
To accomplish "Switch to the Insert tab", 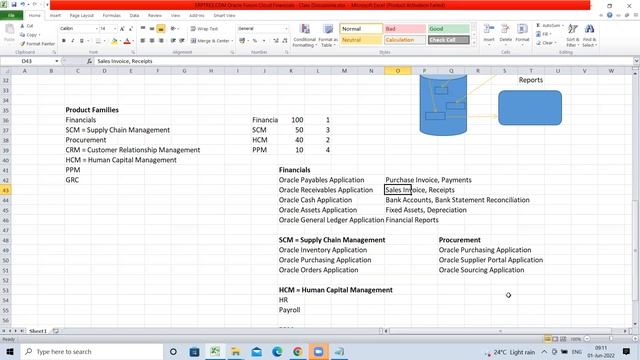I will (55, 16).
